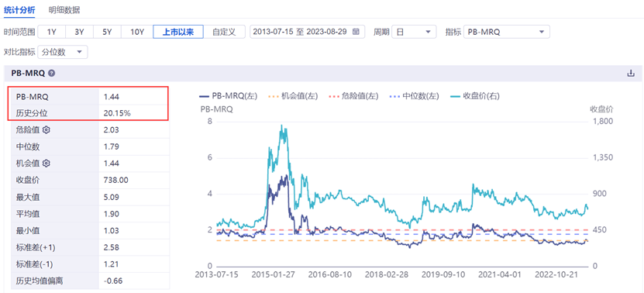This screenshot has height=293, width=644.
Task: Expand the 对比指标 dropdown showing 分位数
Action: coord(63,52)
